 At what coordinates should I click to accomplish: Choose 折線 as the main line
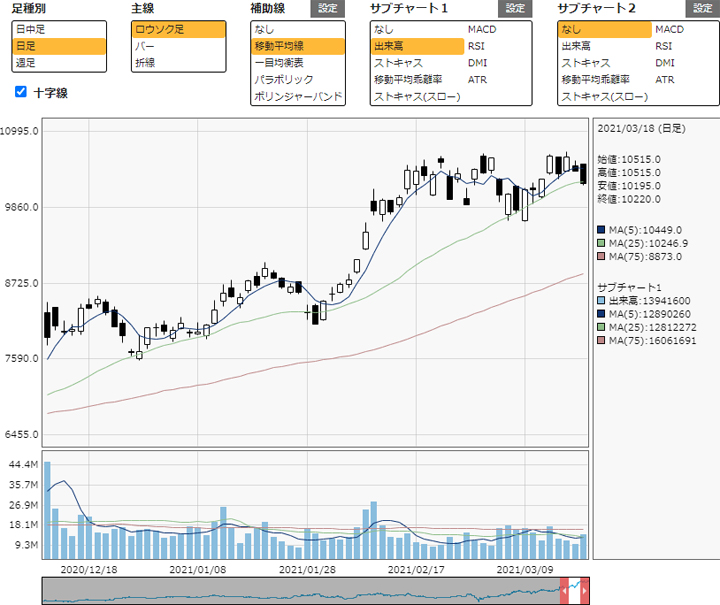click(179, 63)
